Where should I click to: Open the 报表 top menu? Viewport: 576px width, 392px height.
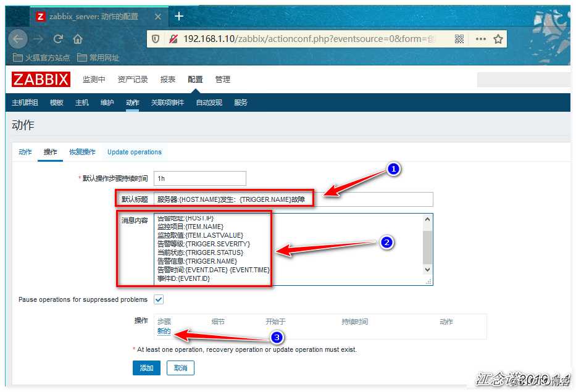(x=168, y=80)
